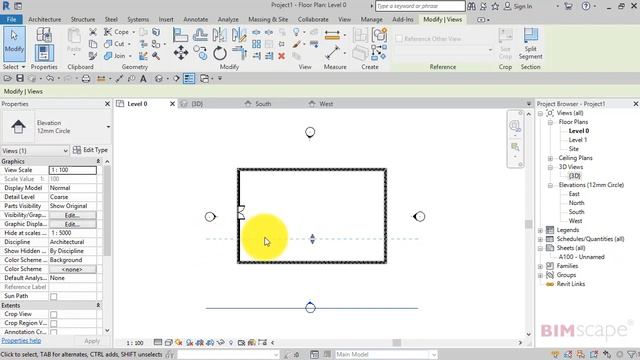Open the Elevation type selector dropdown
The width and height of the screenshot is (640, 360).
108,127
